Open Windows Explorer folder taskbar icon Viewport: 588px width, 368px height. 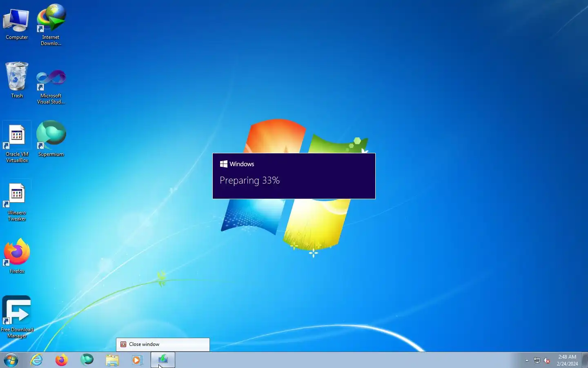click(x=112, y=360)
